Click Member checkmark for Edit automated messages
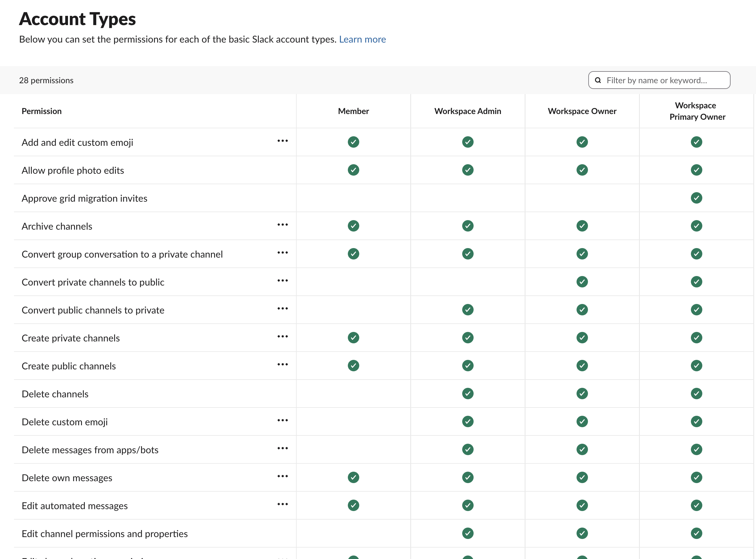The image size is (756, 559). click(x=353, y=506)
